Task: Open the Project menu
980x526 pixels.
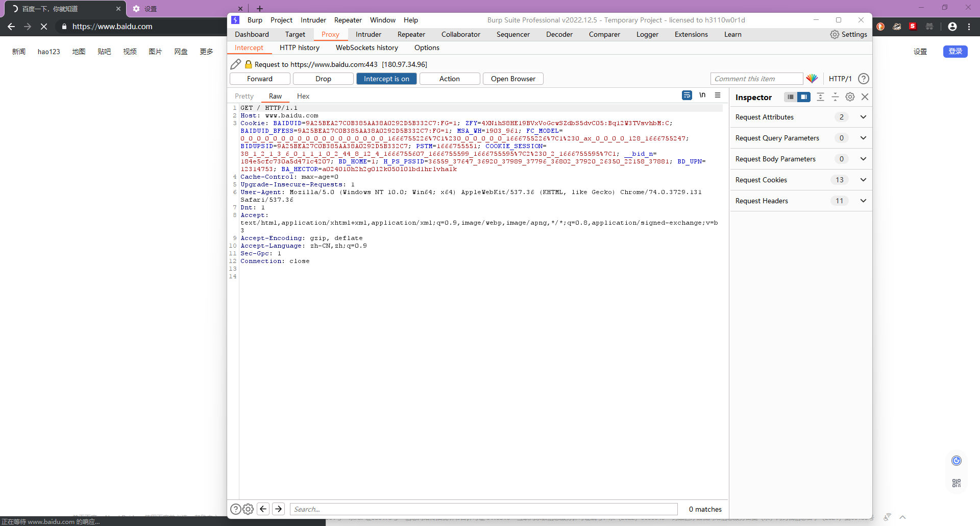Action: (x=281, y=20)
